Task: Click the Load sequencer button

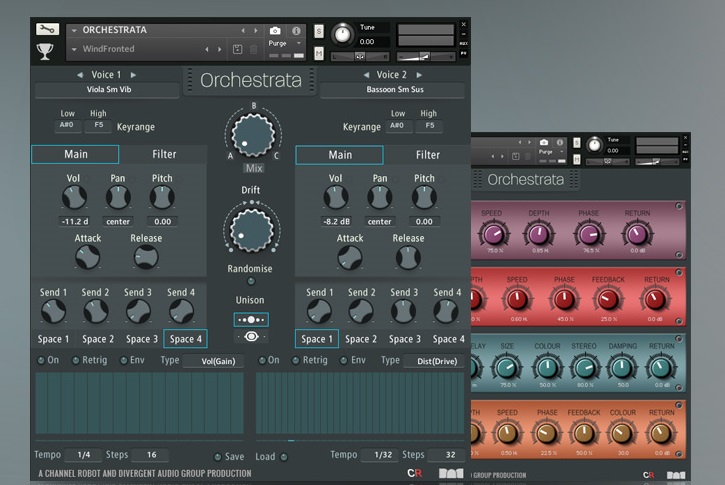Action: coord(284,457)
